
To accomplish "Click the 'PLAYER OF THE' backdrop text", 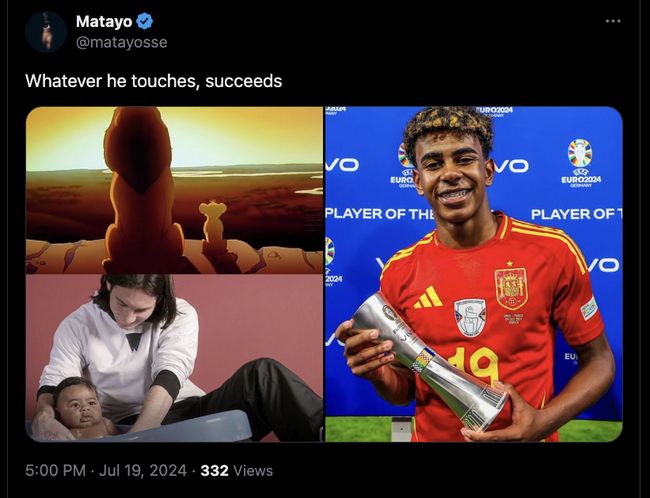I will pyautogui.click(x=380, y=214).
